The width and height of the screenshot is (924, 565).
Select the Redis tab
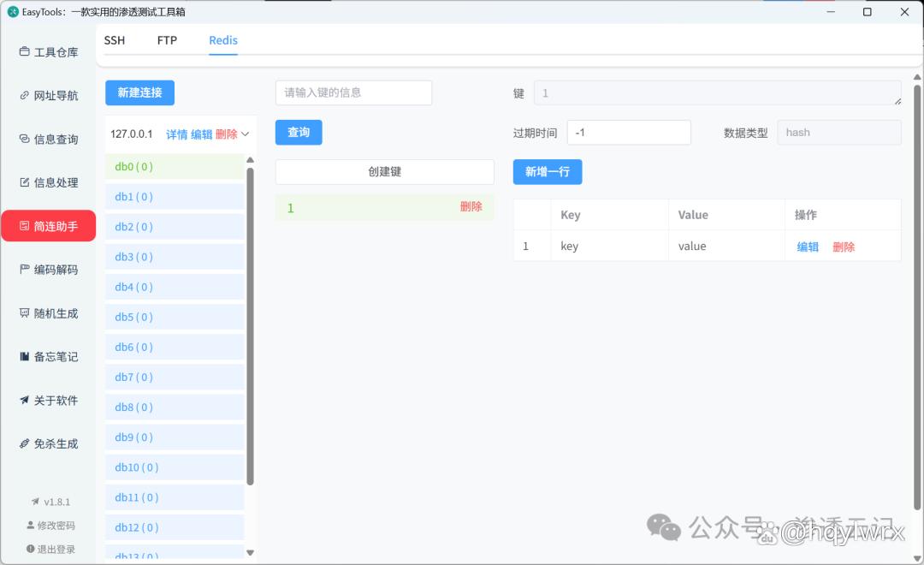[x=223, y=40]
